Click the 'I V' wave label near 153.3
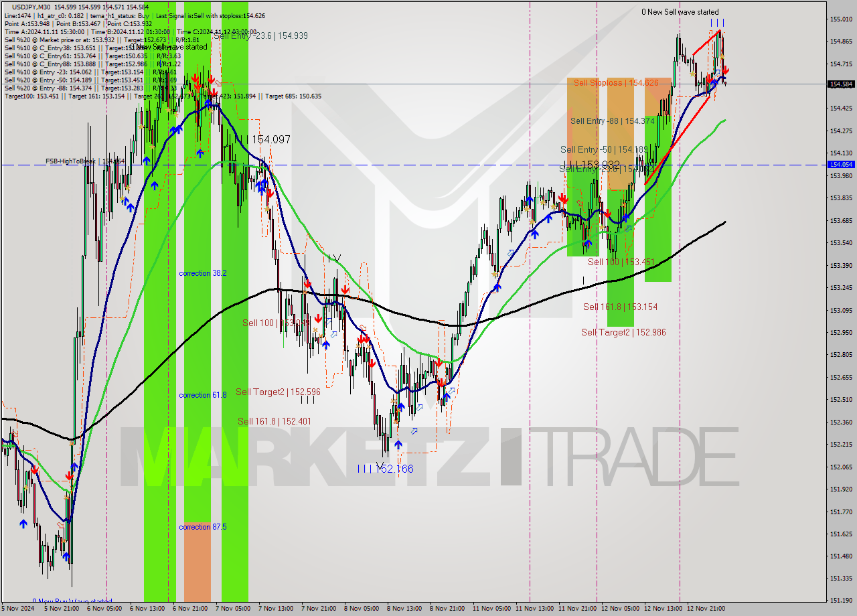This screenshot has height=616, width=857. point(334,258)
